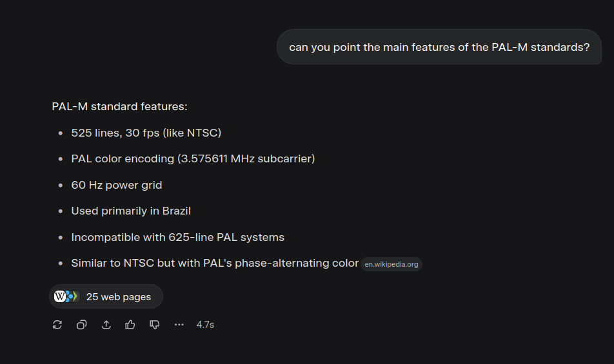Viewport: 614px width, 364px height.
Task: Click 'Used primarily in Brazil' bullet
Action: pyautogui.click(x=131, y=211)
